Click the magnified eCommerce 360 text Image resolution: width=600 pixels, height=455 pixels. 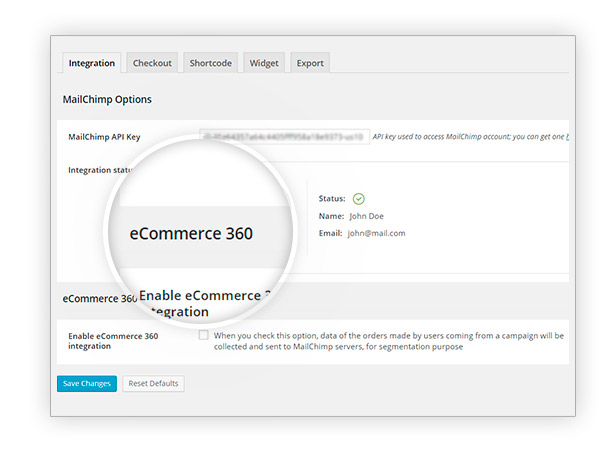(191, 234)
